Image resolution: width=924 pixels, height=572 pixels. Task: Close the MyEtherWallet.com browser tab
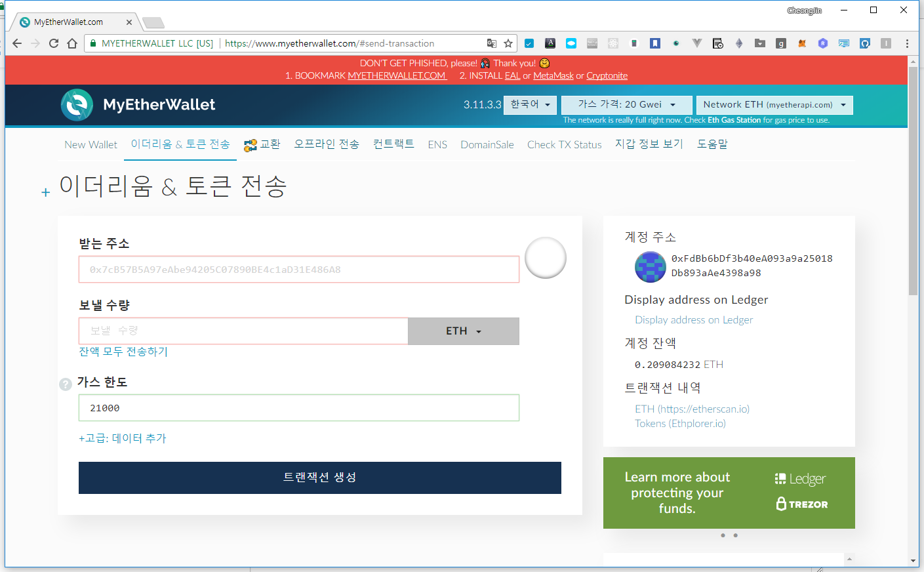tap(129, 22)
